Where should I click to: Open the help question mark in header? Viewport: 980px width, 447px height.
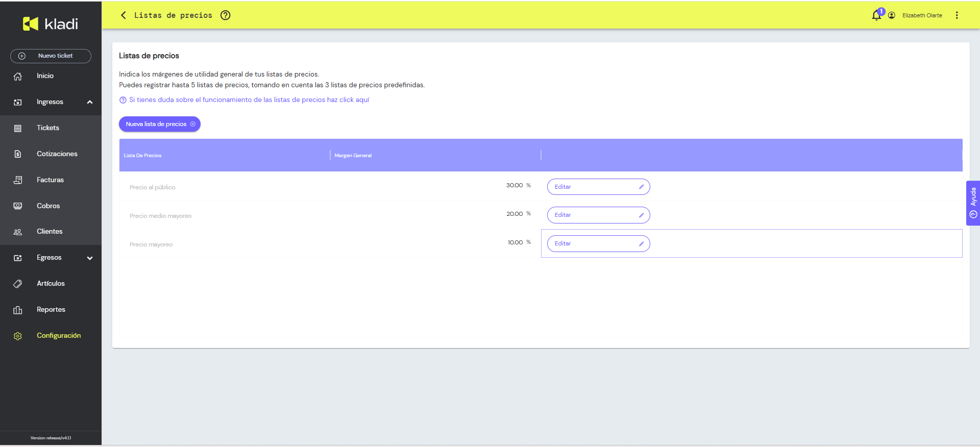tap(225, 15)
